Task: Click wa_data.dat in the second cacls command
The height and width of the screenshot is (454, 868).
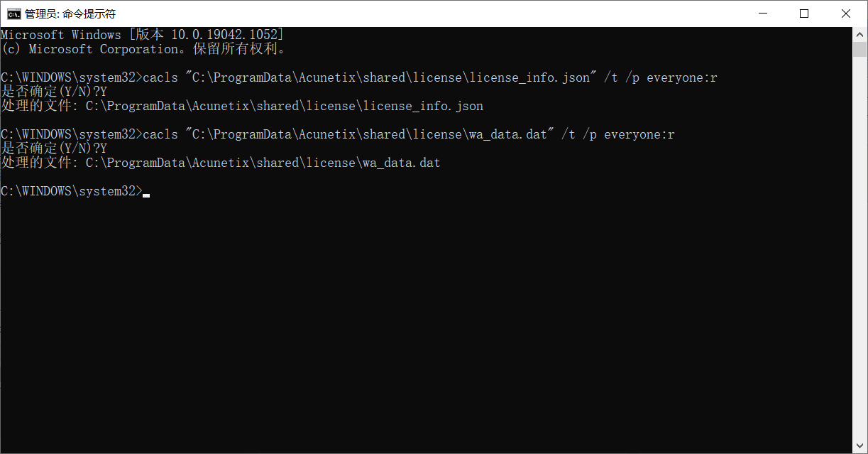Action: 507,134
